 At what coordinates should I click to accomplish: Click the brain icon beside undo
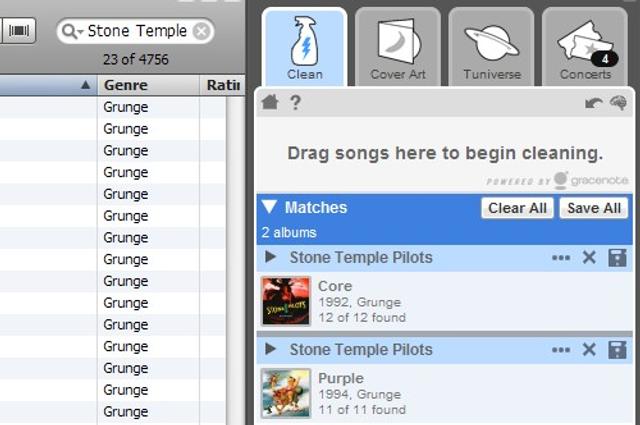click(618, 103)
